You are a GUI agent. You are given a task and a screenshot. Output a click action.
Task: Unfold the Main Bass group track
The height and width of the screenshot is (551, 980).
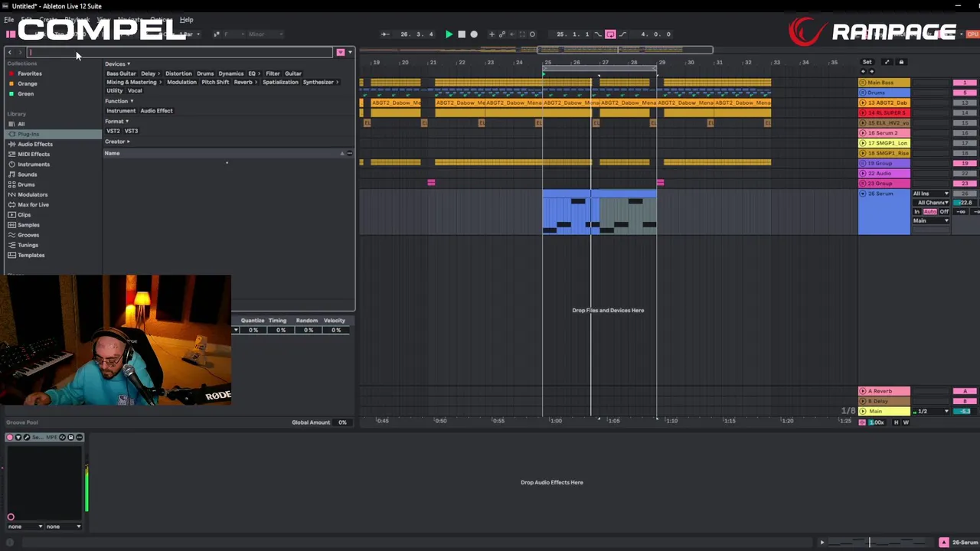tap(863, 83)
